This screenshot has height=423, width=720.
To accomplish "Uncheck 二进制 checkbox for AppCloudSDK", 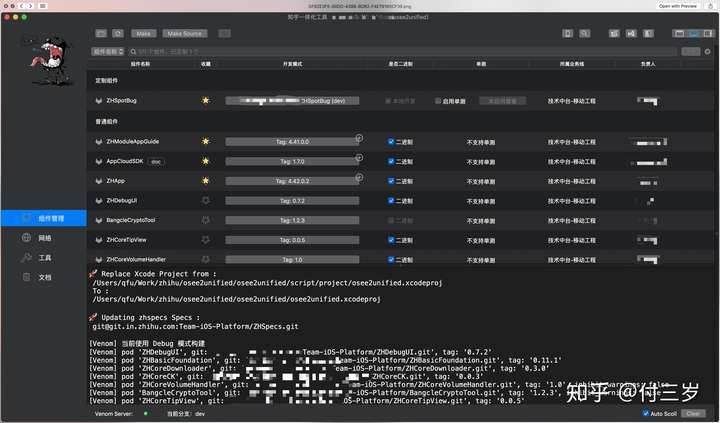I will click(x=391, y=162).
